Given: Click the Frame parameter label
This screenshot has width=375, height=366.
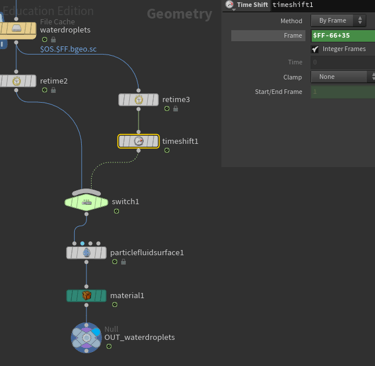Looking at the screenshot, I should [x=293, y=36].
